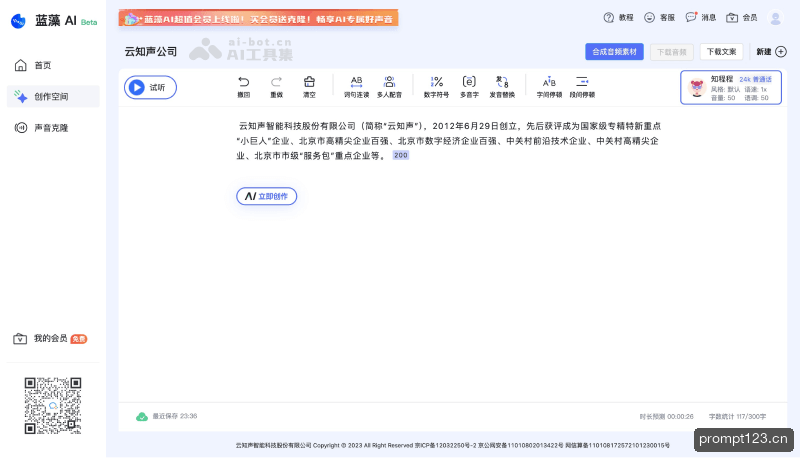Open the 知程程 voice settings card

pos(731,87)
